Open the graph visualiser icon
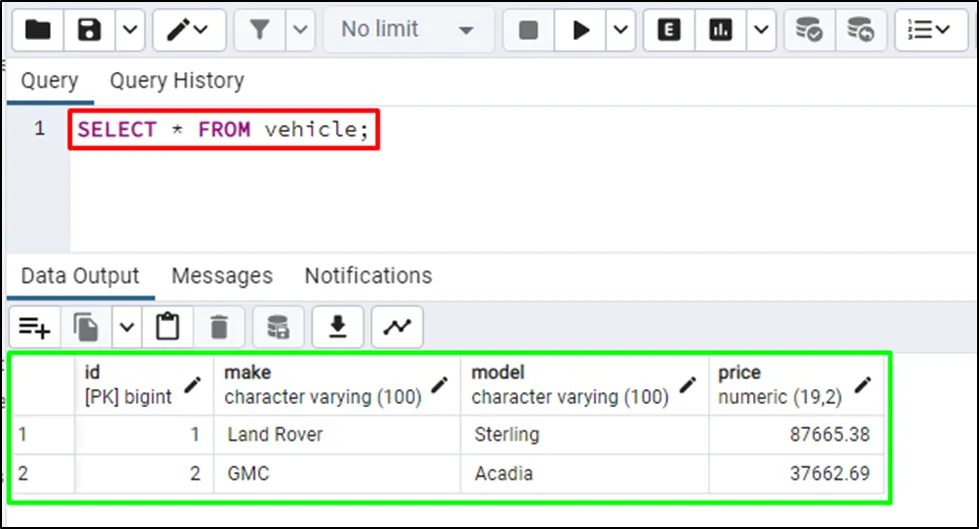Image resolution: width=979 pixels, height=529 pixels. click(397, 326)
